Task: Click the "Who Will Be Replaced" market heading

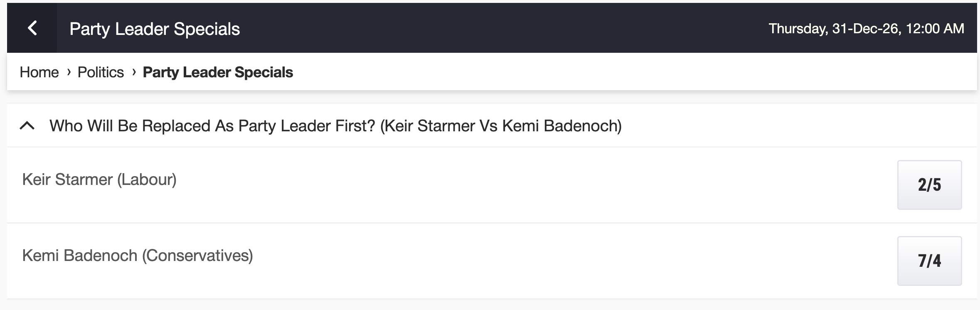Action: (x=212, y=125)
